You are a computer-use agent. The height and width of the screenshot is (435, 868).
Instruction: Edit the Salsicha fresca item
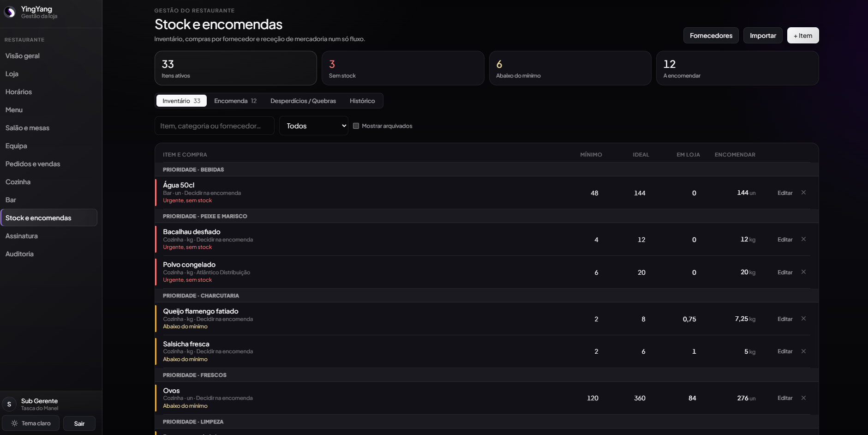[x=785, y=351]
